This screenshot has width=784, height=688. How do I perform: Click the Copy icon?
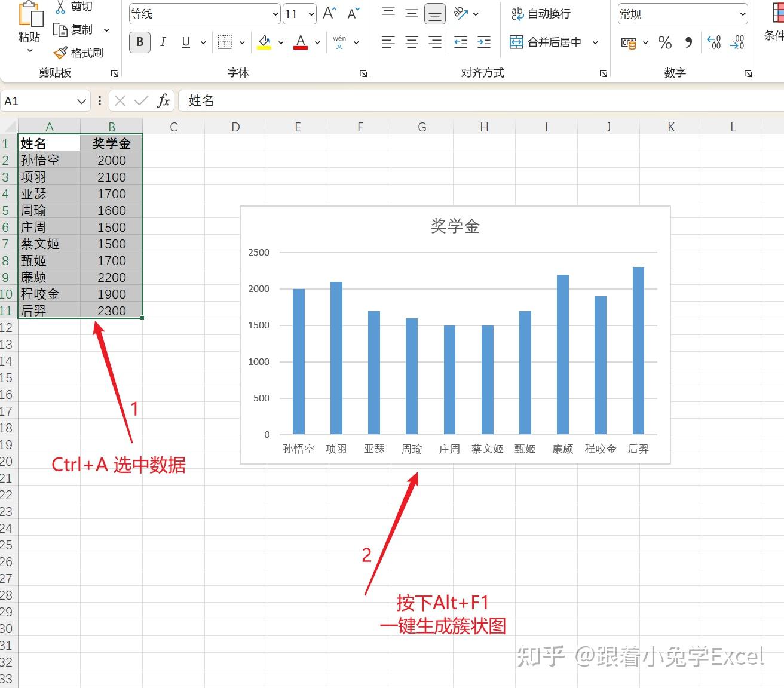(60, 30)
